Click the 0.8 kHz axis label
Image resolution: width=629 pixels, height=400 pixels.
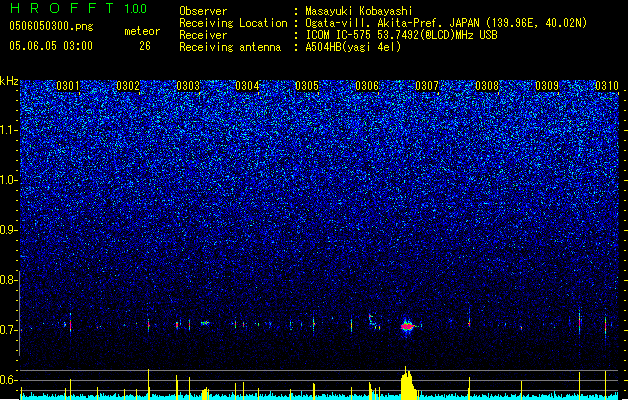pyautogui.click(x=8, y=280)
